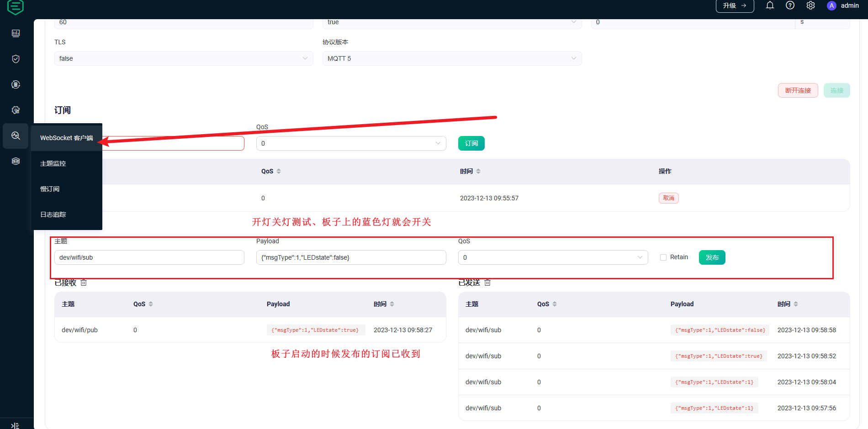Open the cluster layers sidebar icon
This screenshot has width=868, height=429.
[x=16, y=161]
